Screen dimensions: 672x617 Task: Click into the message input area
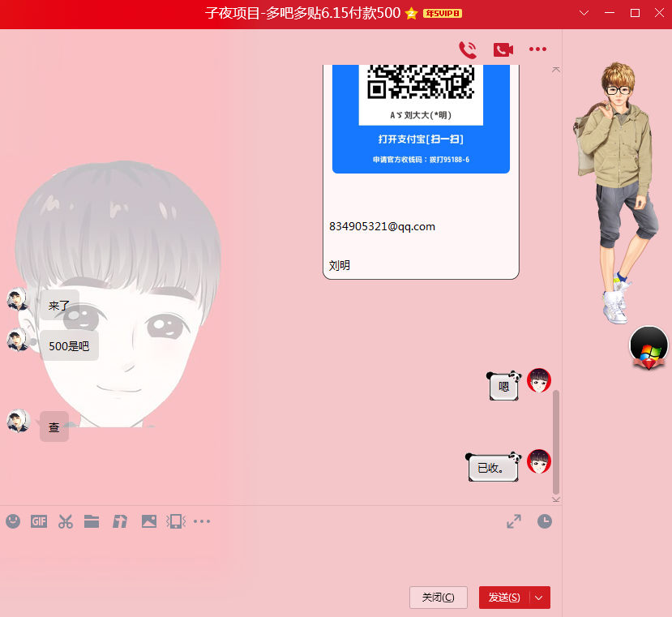click(280, 557)
